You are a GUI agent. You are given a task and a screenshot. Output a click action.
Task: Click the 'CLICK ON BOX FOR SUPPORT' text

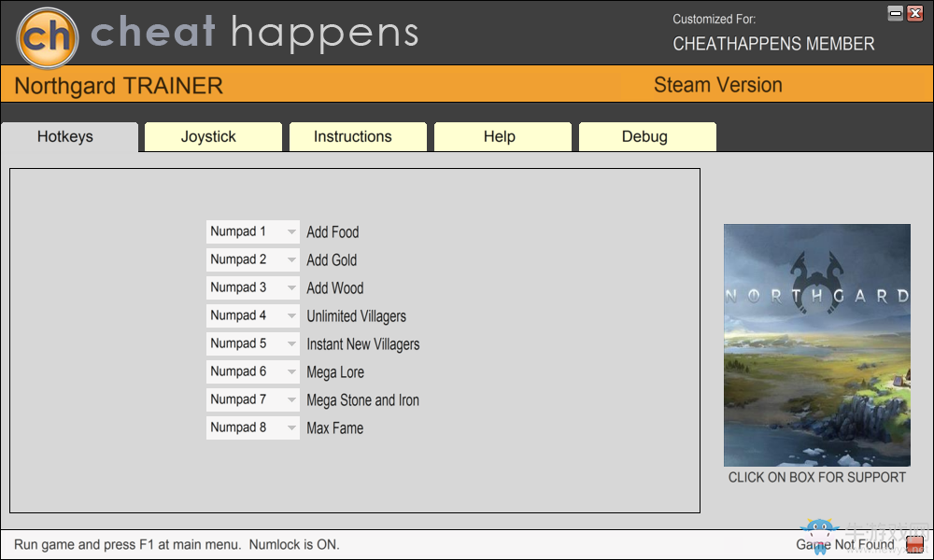(x=816, y=477)
